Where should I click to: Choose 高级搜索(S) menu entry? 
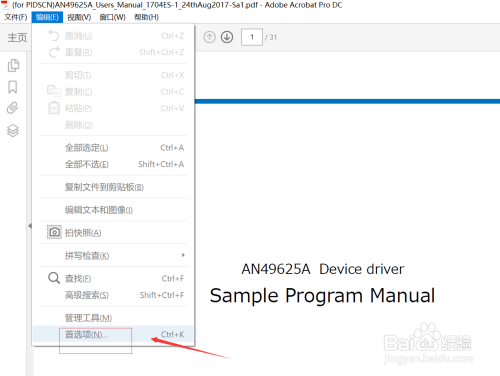click(113, 295)
